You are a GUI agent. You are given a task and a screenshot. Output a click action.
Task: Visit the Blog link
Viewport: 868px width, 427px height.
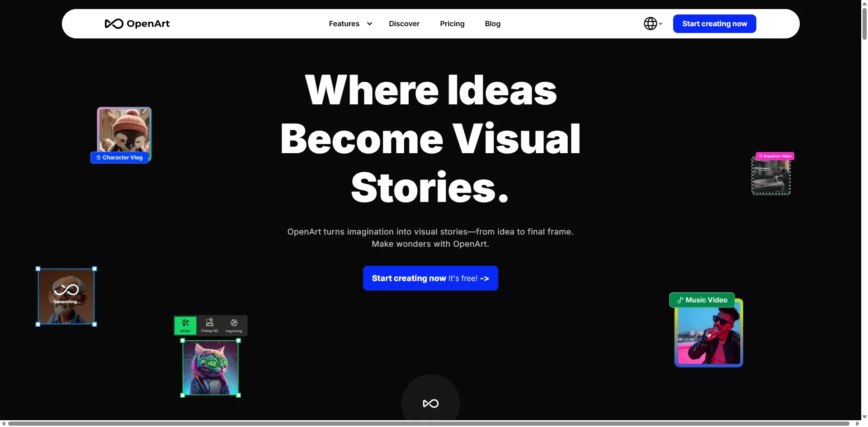click(492, 24)
